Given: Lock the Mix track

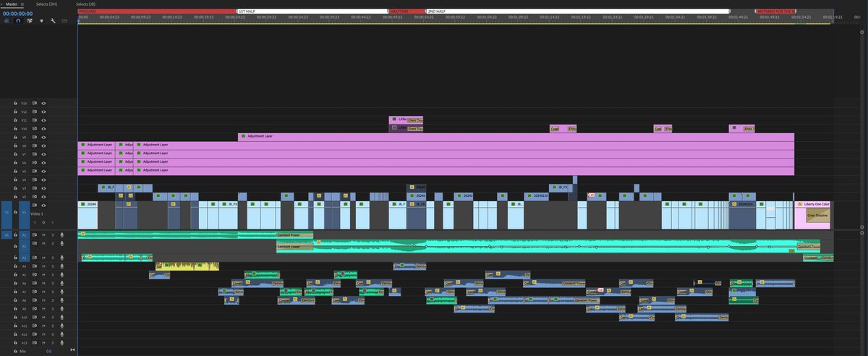Looking at the screenshot, I should (x=15, y=351).
